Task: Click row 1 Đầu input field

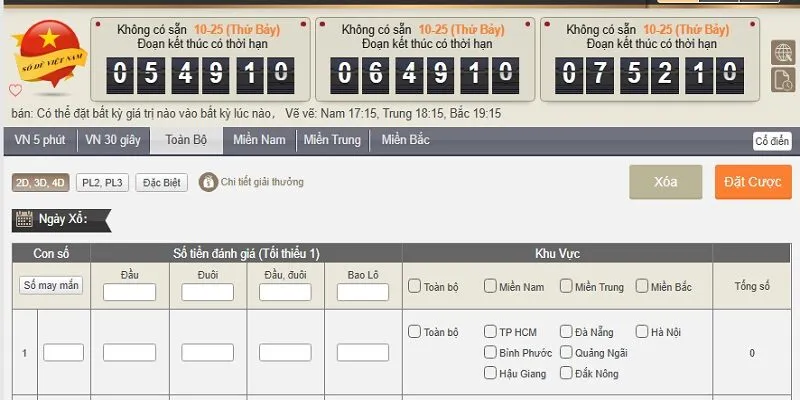Action: tap(130, 353)
